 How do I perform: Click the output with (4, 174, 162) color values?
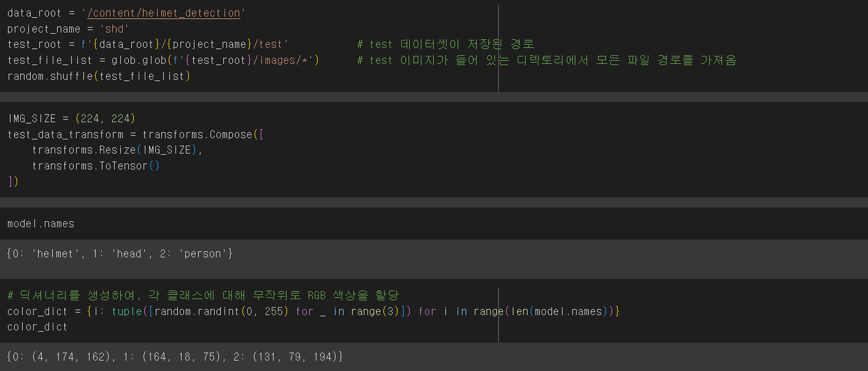click(175, 356)
